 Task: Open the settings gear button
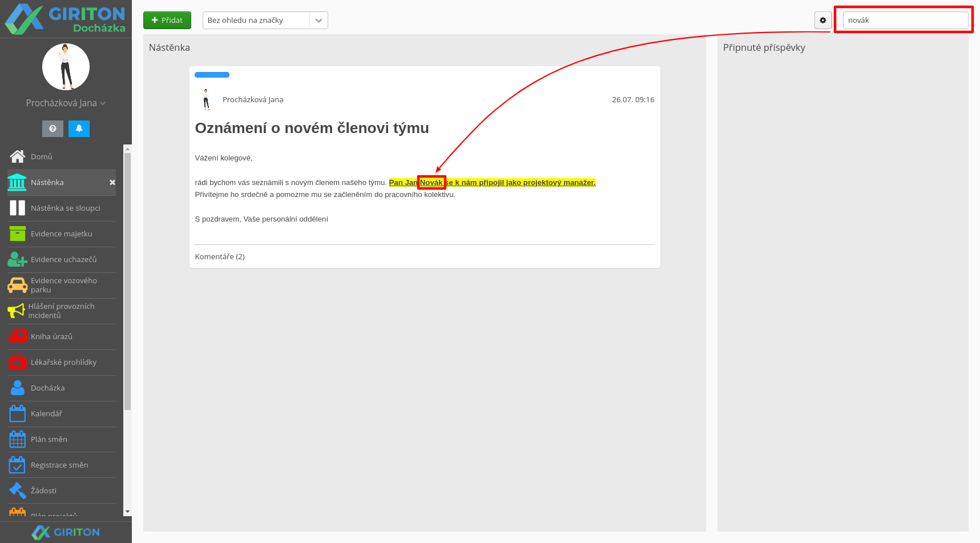tap(823, 20)
